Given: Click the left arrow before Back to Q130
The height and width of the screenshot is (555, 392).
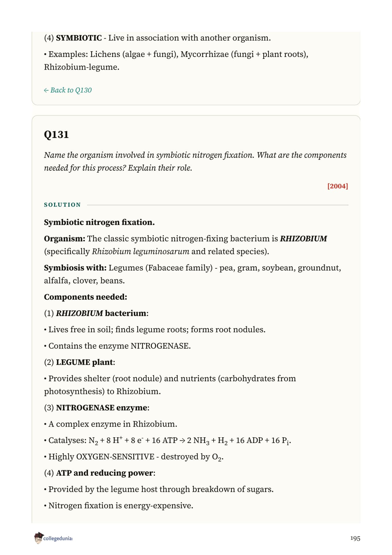Looking at the screenshot, I should coord(46,90).
